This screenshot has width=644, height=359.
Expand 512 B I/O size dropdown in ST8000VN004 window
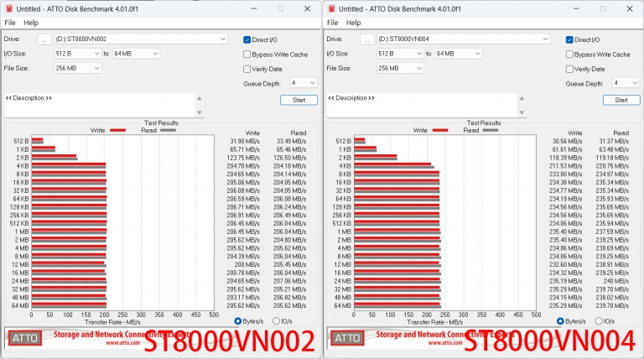[400, 54]
